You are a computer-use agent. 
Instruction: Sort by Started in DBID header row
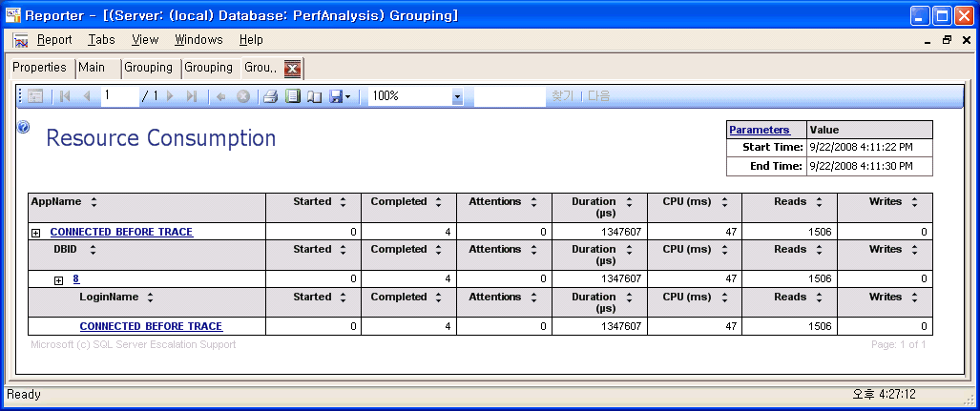[343, 249]
